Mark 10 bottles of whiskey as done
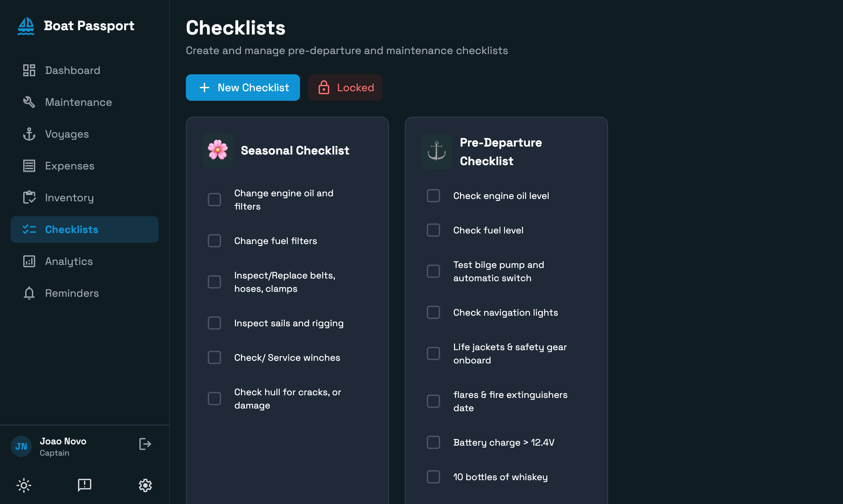Screen dimensions: 843x504 click(x=433, y=477)
